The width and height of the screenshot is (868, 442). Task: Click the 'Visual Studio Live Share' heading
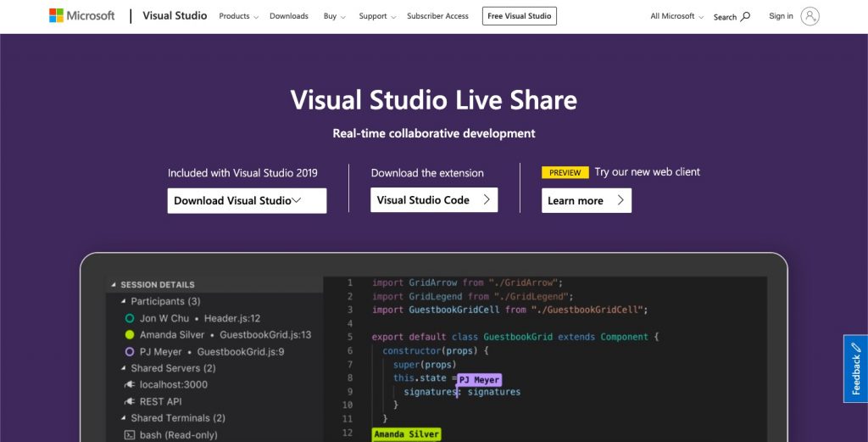[434, 100]
